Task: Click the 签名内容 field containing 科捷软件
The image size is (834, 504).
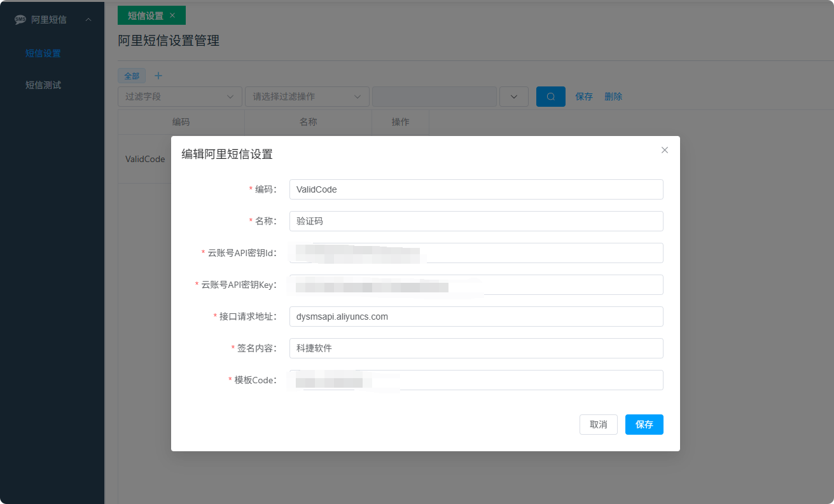Action: 476,348
